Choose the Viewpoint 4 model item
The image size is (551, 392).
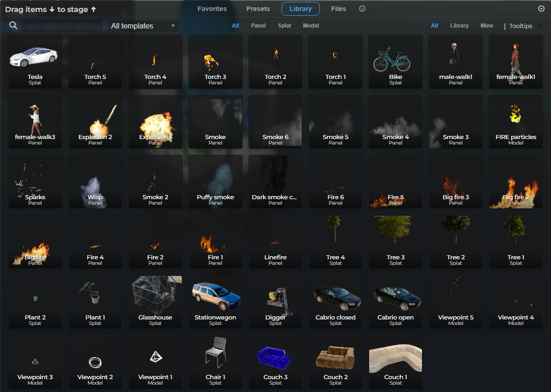516,302
